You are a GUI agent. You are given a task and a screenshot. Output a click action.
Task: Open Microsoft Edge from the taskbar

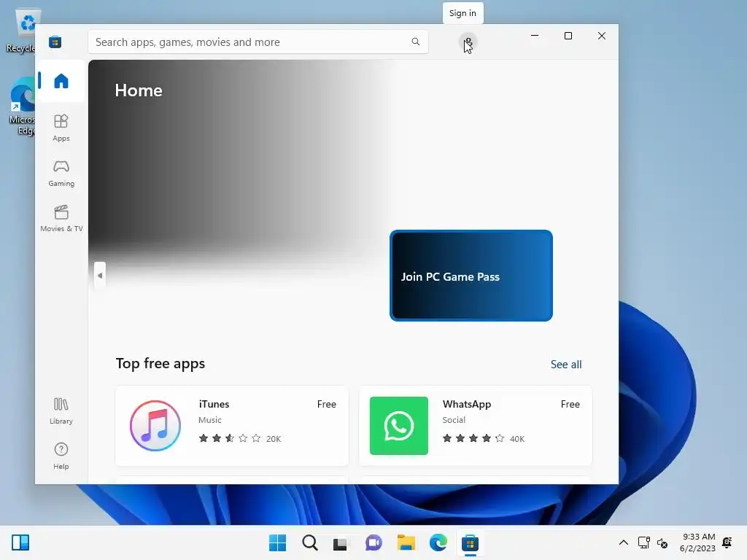pyautogui.click(x=438, y=542)
